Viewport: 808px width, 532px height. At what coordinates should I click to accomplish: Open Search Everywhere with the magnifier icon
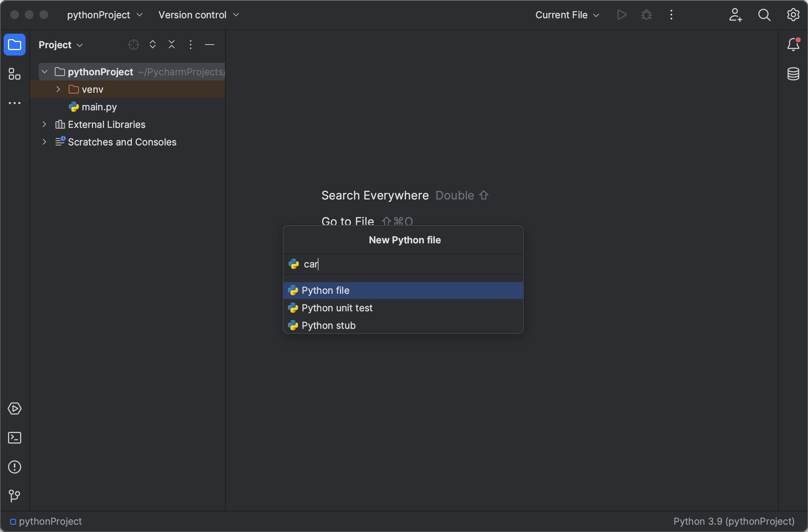tap(764, 15)
